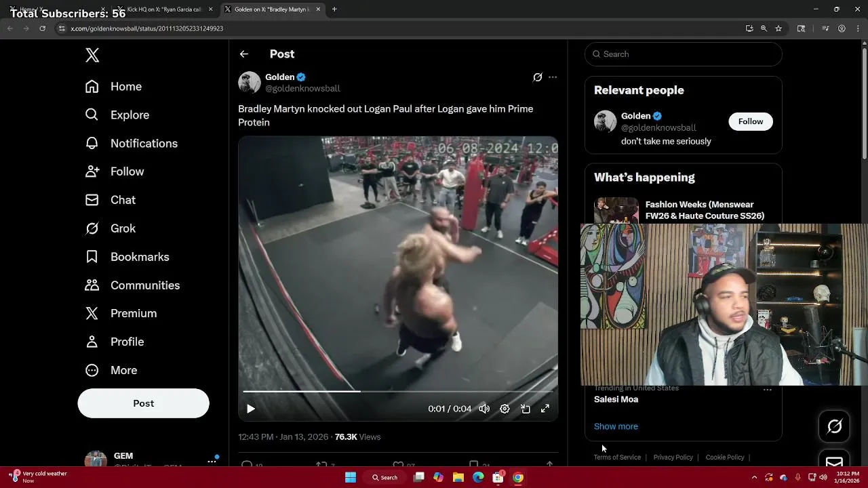Open Golden's avatar in Relevant people
Image resolution: width=868 pixels, height=488 pixels.
[x=605, y=121]
